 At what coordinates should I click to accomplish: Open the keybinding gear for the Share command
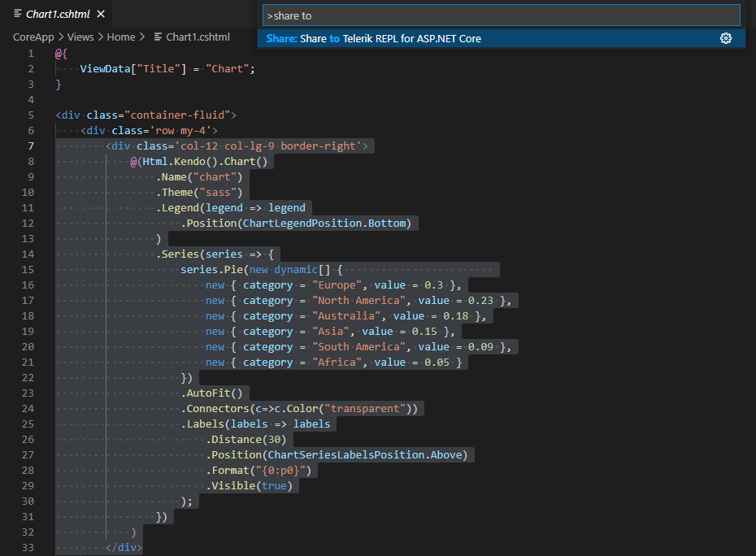click(726, 37)
